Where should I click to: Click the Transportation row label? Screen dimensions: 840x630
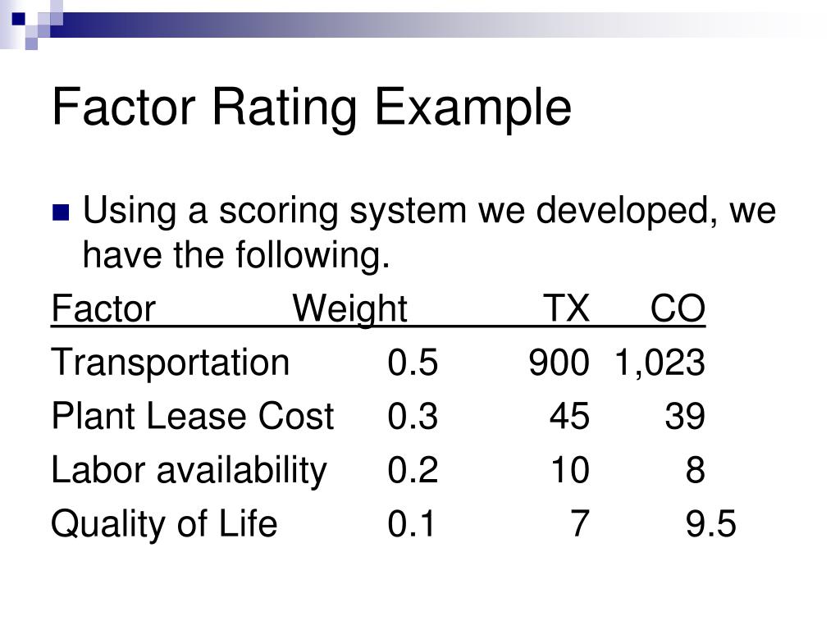(x=171, y=362)
